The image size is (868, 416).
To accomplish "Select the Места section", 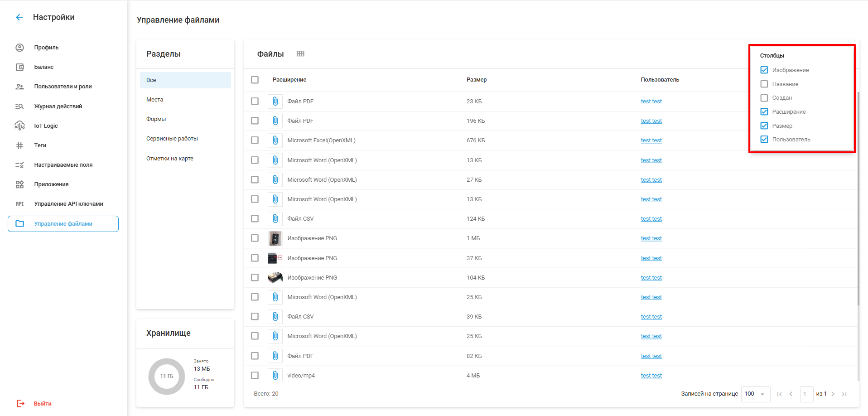I will (154, 100).
